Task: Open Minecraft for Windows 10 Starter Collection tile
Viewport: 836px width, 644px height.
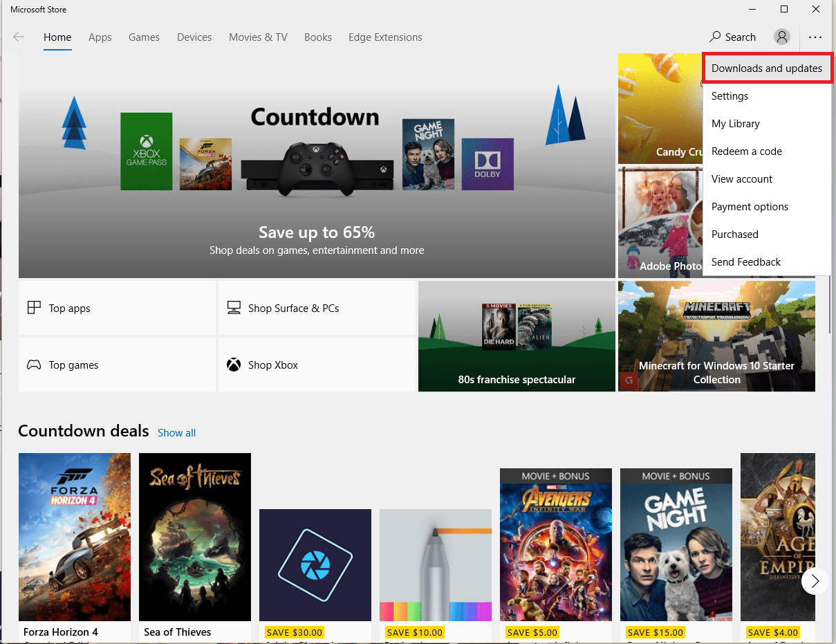Action: point(716,336)
